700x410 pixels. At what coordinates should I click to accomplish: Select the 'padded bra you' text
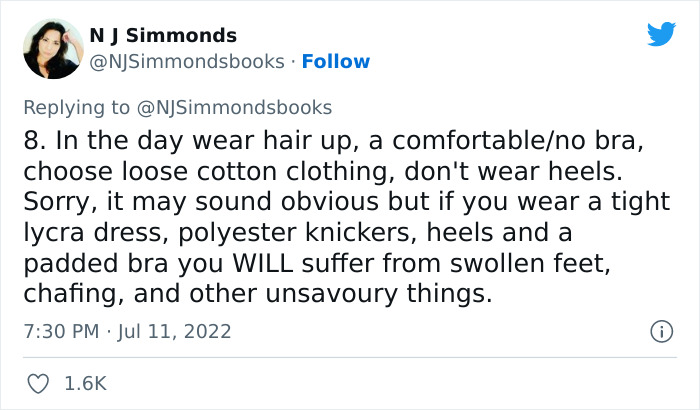click(x=123, y=264)
